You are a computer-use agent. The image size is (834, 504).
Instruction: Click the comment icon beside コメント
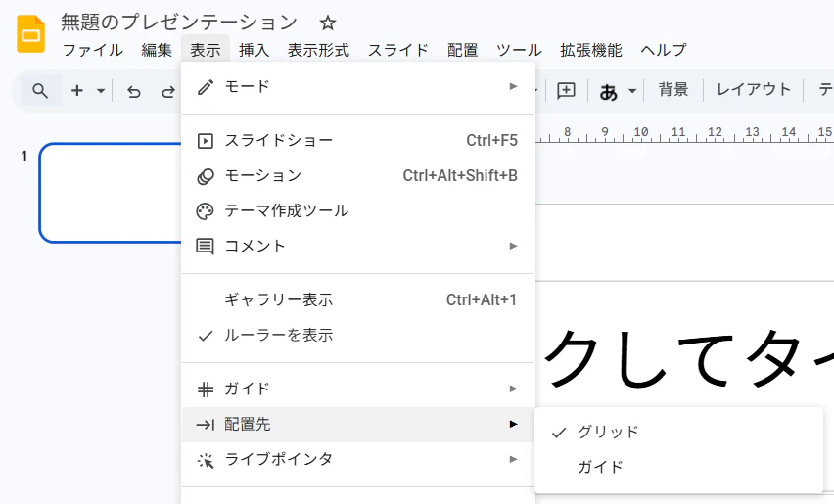[206, 247]
